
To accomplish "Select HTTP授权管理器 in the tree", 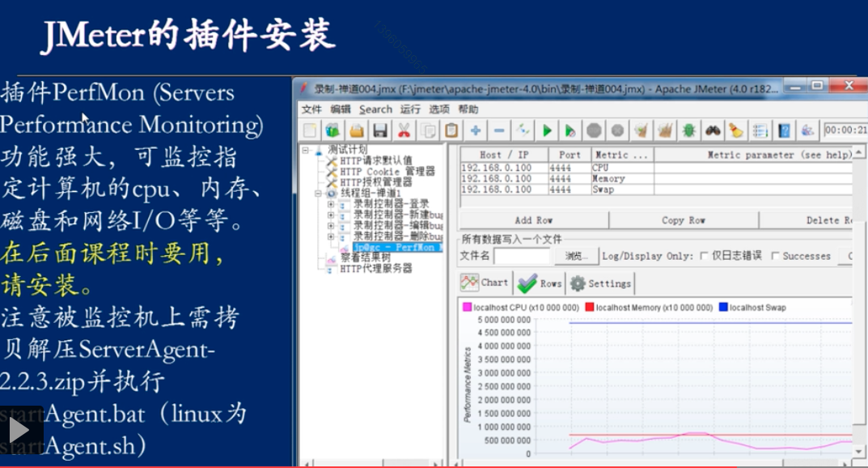I will [376, 182].
